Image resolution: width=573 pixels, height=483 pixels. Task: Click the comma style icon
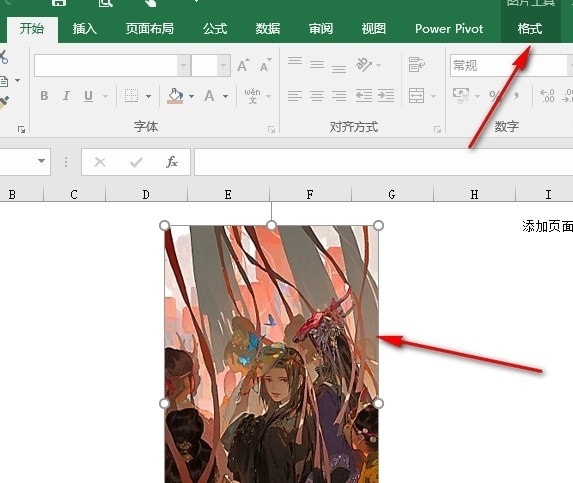click(x=516, y=96)
